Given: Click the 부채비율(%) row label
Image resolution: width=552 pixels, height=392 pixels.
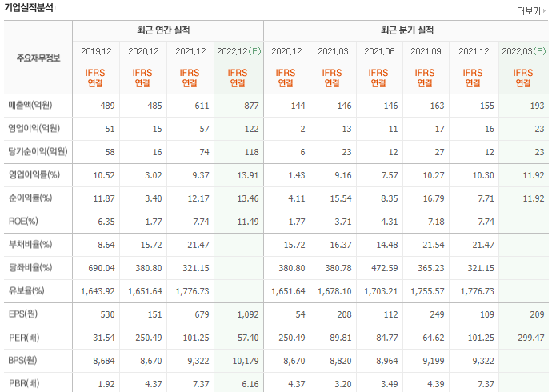Looking at the screenshot, I should coord(30,245).
